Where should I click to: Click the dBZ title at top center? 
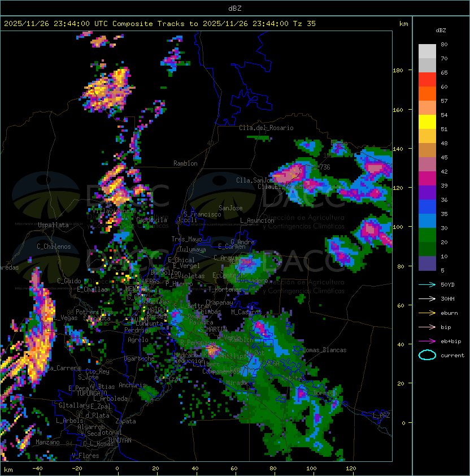click(235, 8)
